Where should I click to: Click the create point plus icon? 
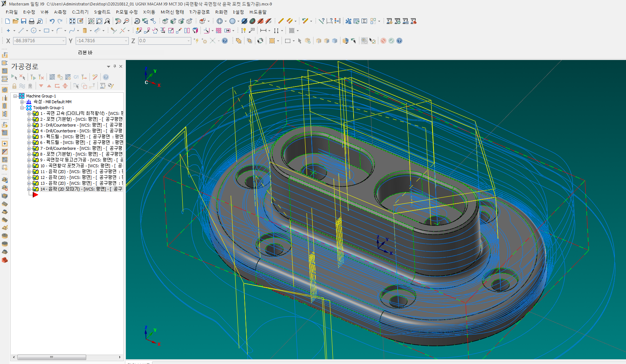8,31
